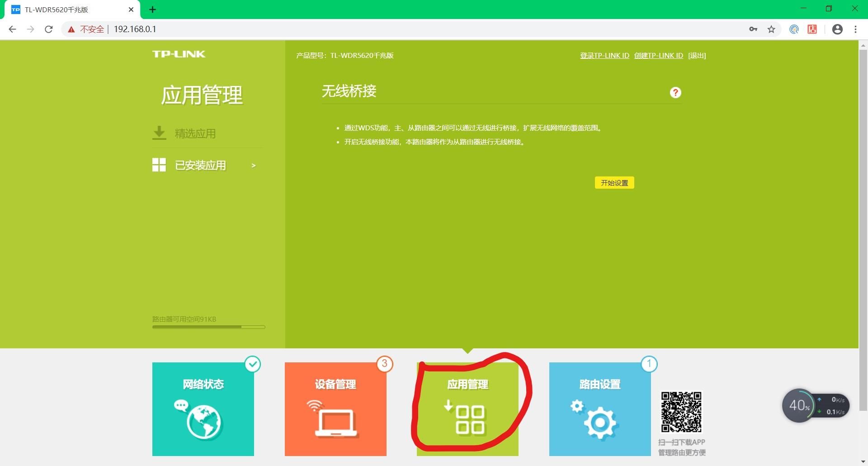Image resolution: width=868 pixels, height=466 pixels.
Task: Select 已安装应用 in the sidebar
Action: [200, 165]
